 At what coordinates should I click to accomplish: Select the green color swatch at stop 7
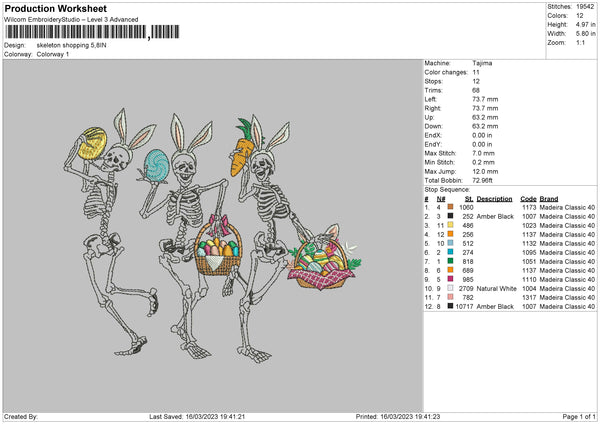[x=452, y=261]
